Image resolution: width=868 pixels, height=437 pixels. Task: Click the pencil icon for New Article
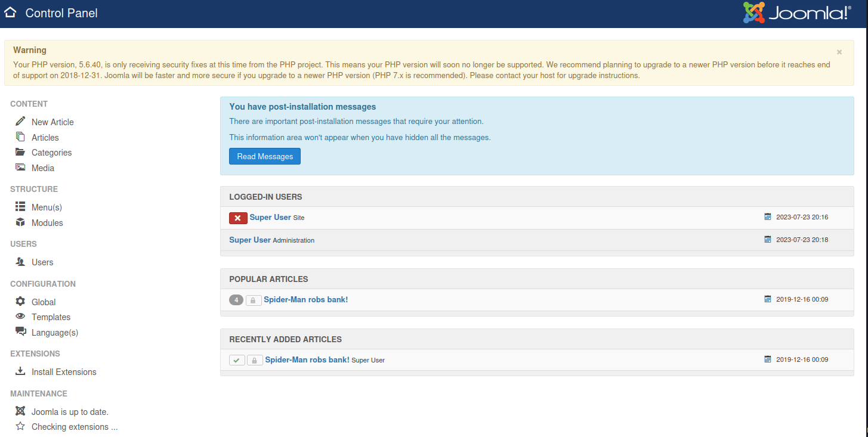(20, 121)
